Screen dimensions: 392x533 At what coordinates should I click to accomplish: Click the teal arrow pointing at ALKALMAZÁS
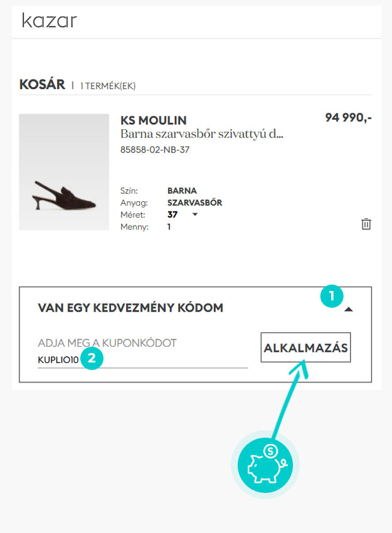coord(292,395)
